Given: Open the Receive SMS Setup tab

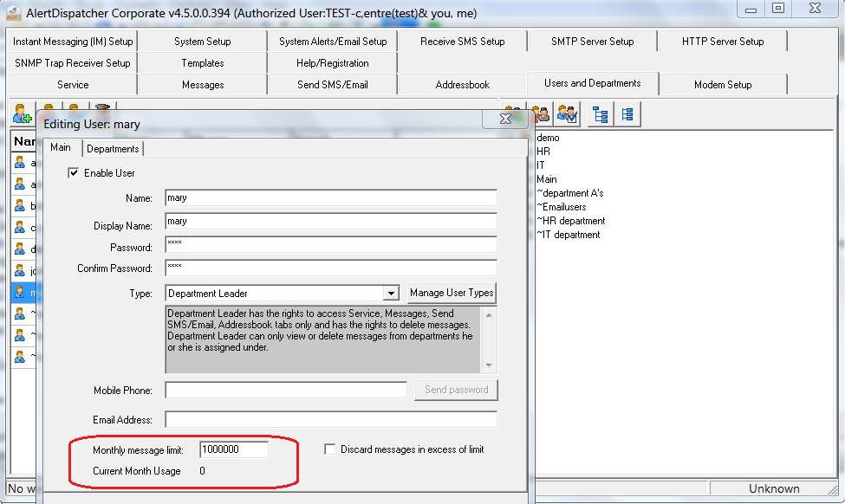Looking at the screenshot, I should [463, 42].
